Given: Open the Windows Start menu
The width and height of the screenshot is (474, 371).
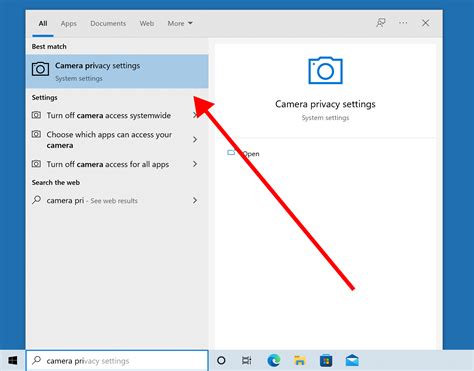Looking at the screenshot, I should click(x=13, y=360).
